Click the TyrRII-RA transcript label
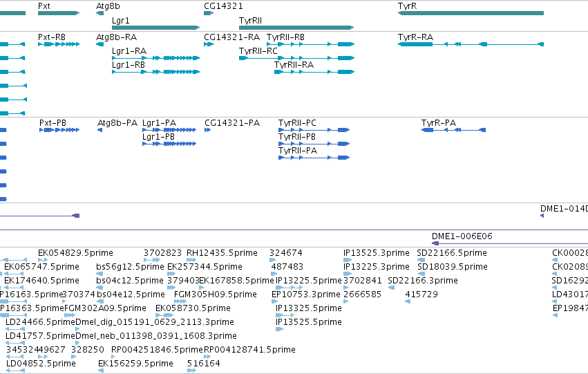This screenshot has height=374, width=588. coord(294,65)
